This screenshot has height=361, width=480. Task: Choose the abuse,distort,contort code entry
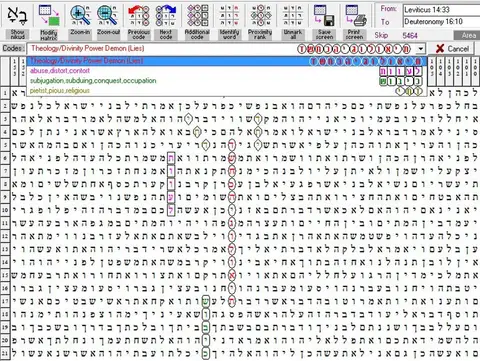pos(227,71)
